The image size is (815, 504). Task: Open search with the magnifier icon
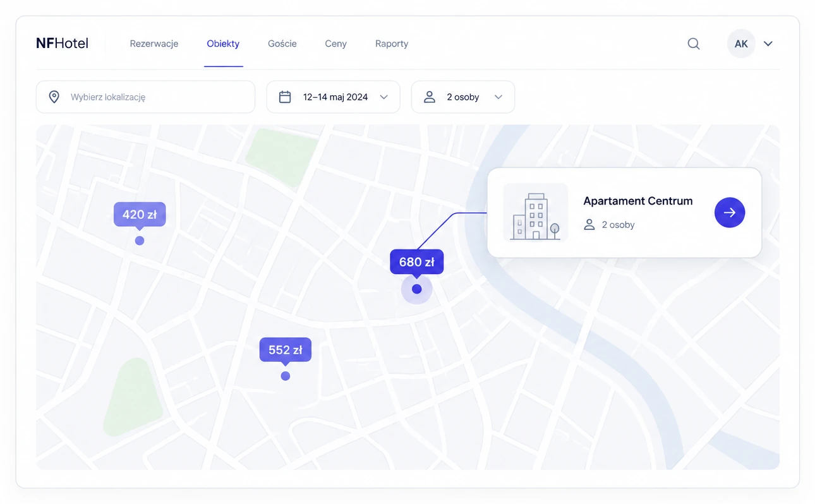pyautogui.click(x=693, y=44)
